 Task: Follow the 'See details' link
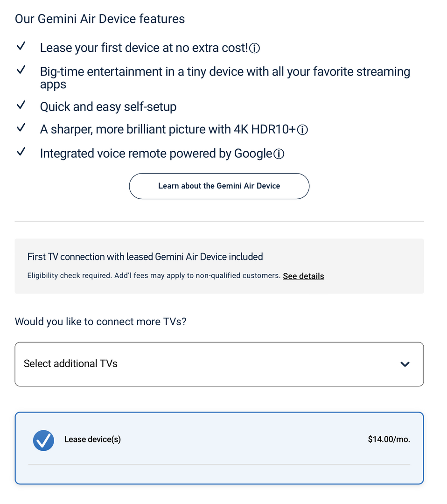303,276
